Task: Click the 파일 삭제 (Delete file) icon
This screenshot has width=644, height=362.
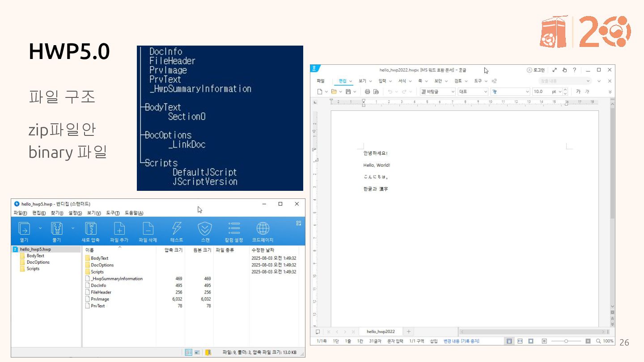Action: click(148, 229)
